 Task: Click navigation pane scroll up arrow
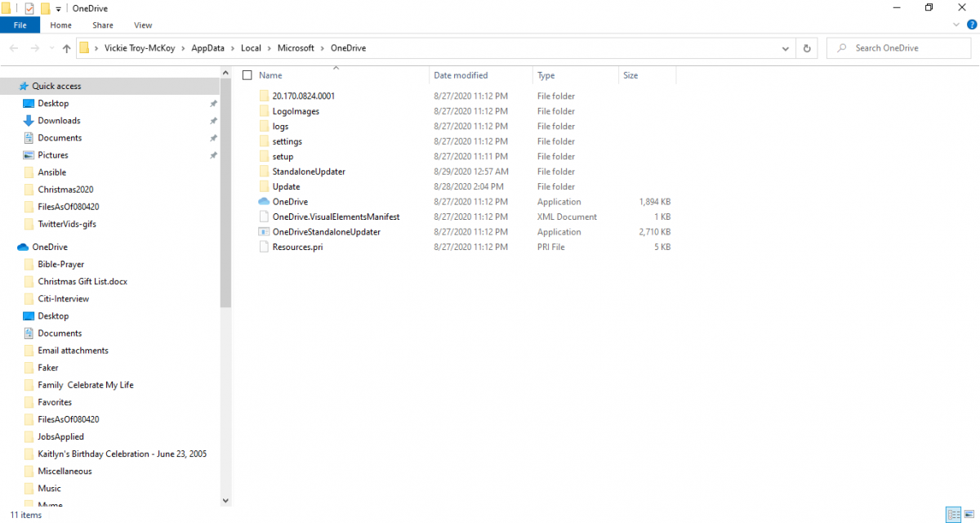pyautogui.click(x=226, y=74)
